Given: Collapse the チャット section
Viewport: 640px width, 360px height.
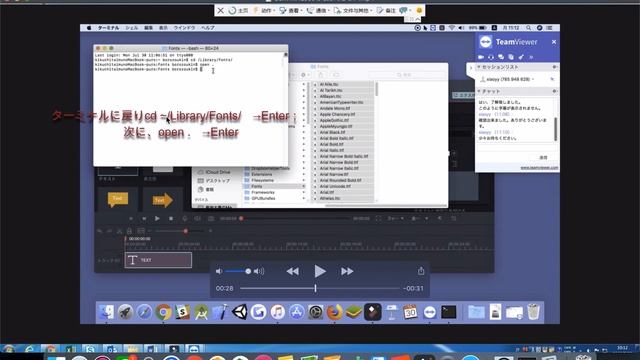Looking at the screenshot, I should [x=479, y=91].
